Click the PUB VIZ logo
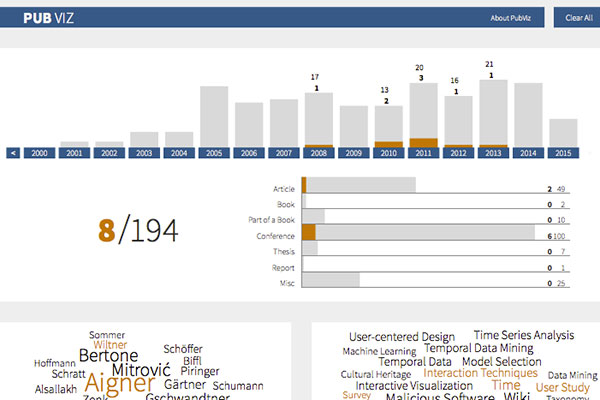The width and height of the screenshot is (600, 400). (x=49, y=18)
